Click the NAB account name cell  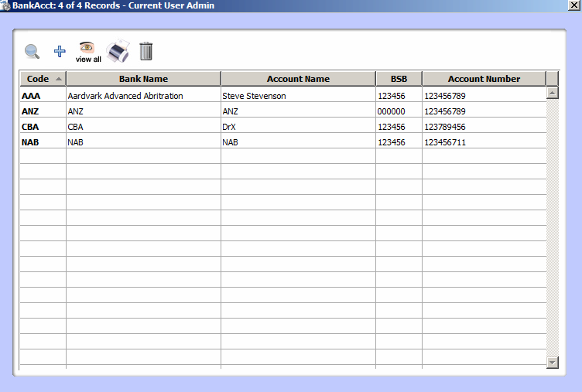click(x=298, y=142)
